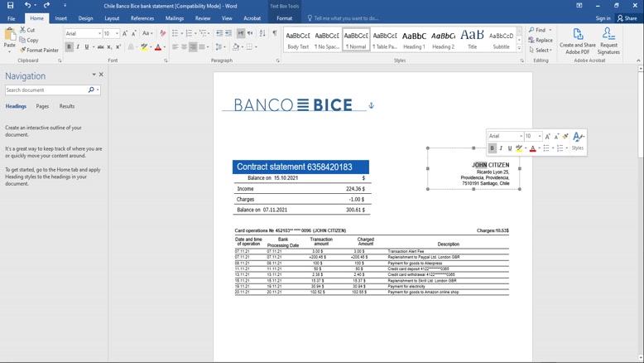Click Create and Share Adobe PDF
The image size is (644, 363).
click(x=578, y=41)
